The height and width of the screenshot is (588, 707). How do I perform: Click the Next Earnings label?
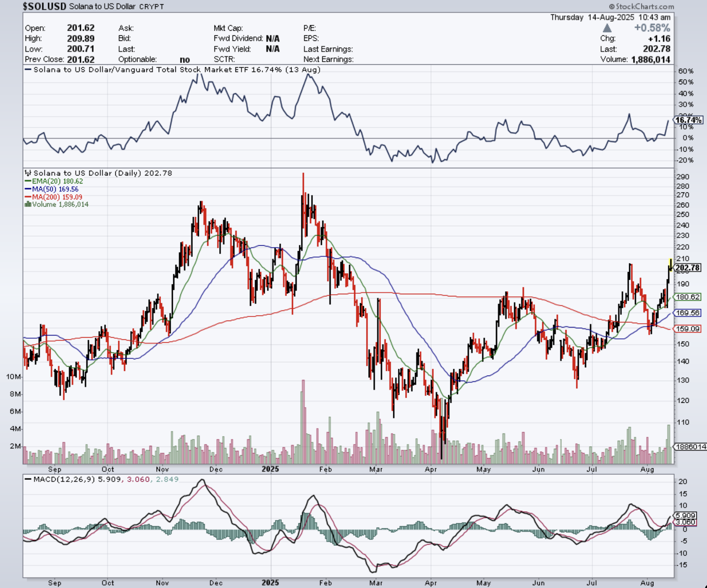(328, 60)
